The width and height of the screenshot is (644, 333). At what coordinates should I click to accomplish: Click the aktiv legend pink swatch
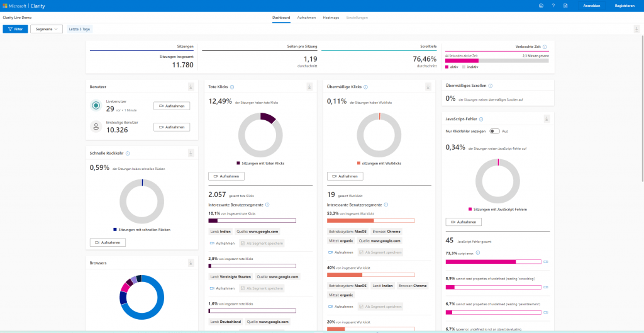(x=447, y=67)
